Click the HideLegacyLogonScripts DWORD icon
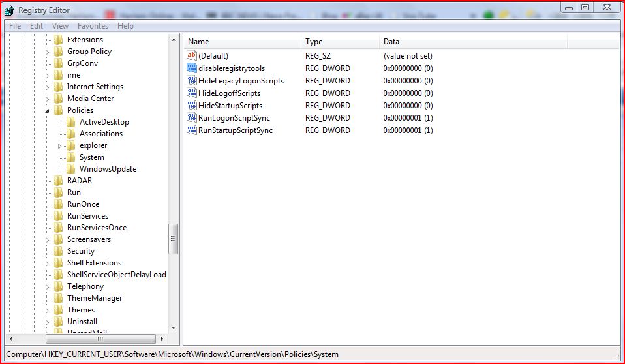 (192, 80)
